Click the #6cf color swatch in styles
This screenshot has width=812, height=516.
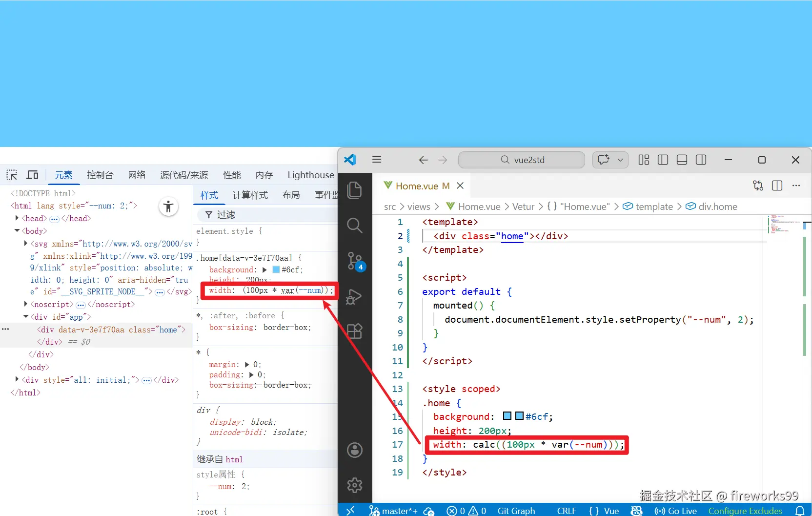click(x=276, y=269)
